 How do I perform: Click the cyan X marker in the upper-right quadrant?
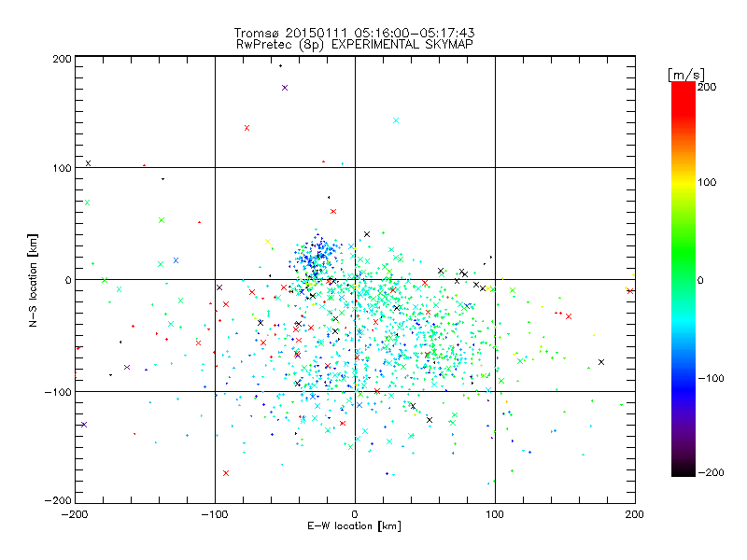[x=396, y=120]
